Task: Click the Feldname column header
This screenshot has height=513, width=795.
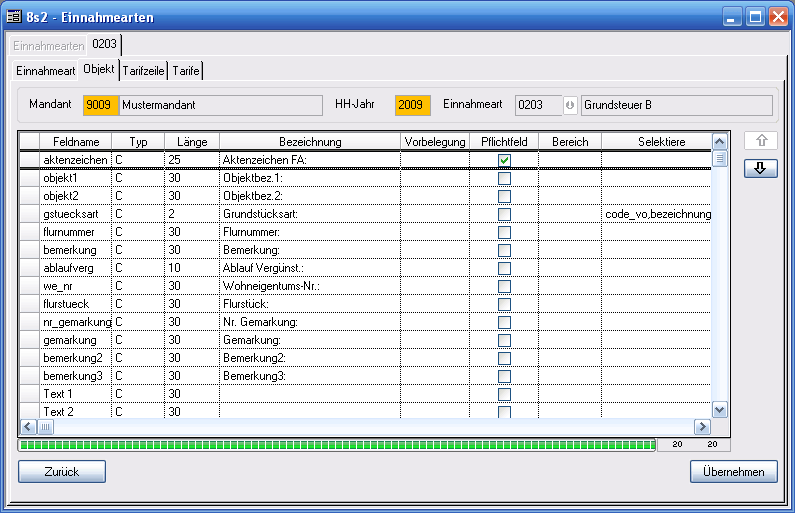Action: (75, 142)
